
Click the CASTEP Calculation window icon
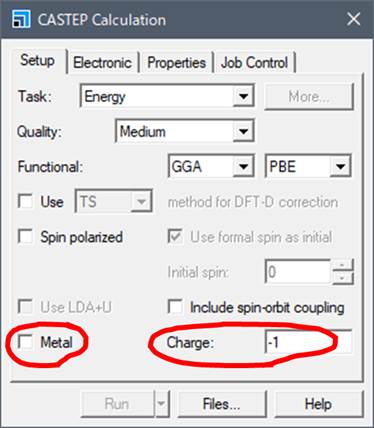21,19
